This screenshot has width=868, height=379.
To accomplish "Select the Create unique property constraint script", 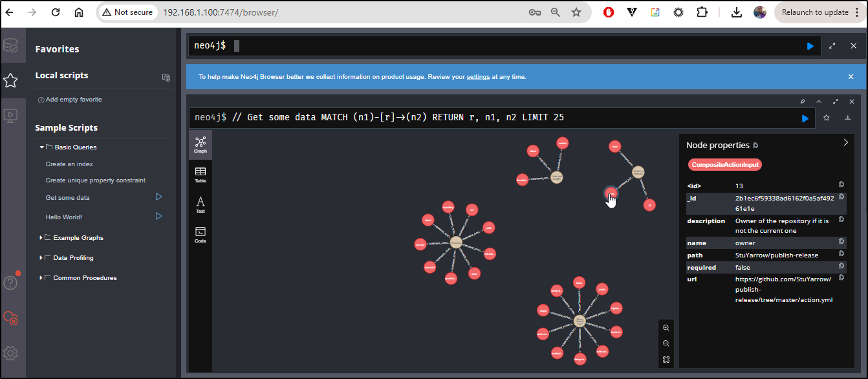I will [96, 180].
